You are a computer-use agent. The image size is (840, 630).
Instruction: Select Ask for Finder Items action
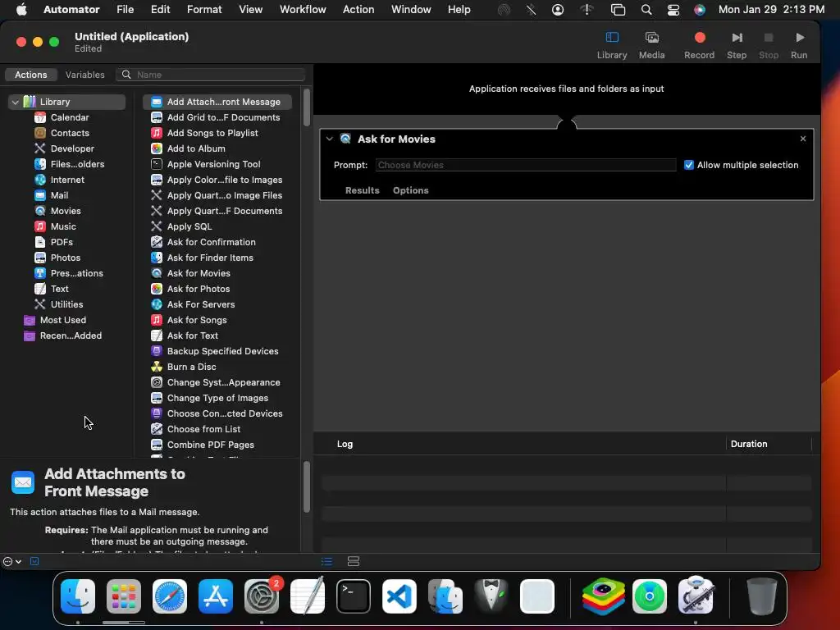(x=210, y=257)
